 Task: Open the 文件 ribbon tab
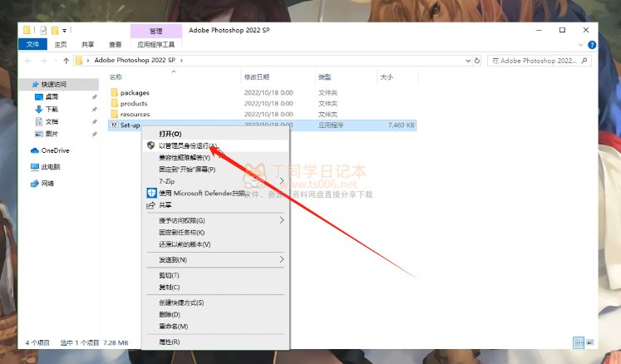[x=33, y=44]
